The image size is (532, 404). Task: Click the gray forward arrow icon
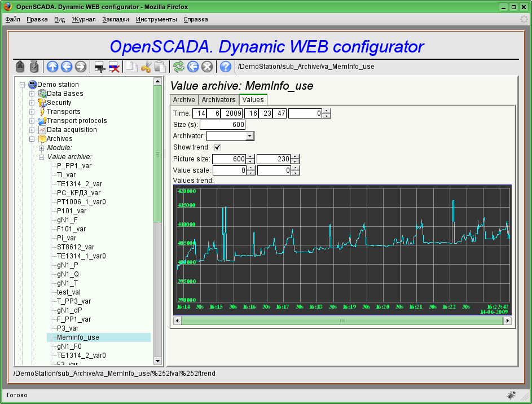81,67
